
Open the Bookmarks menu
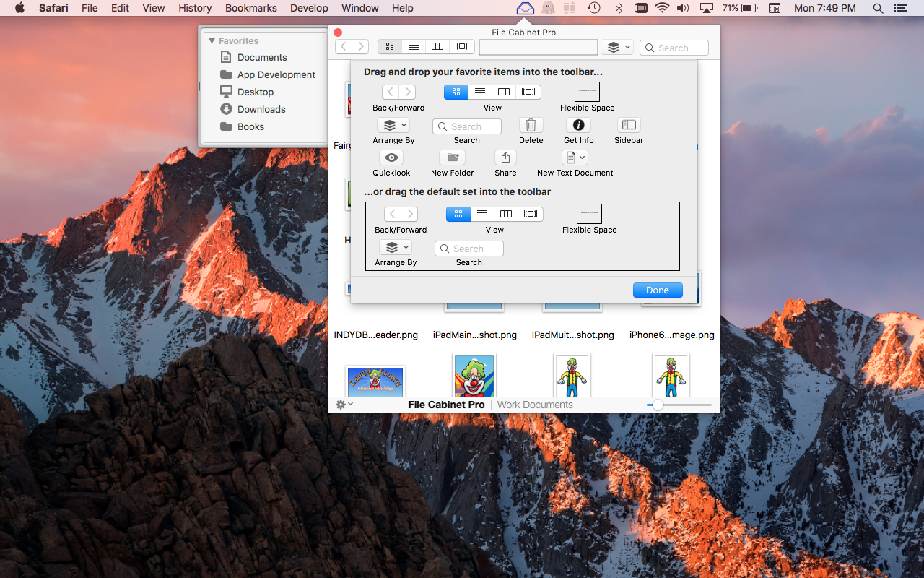(251, 8)
